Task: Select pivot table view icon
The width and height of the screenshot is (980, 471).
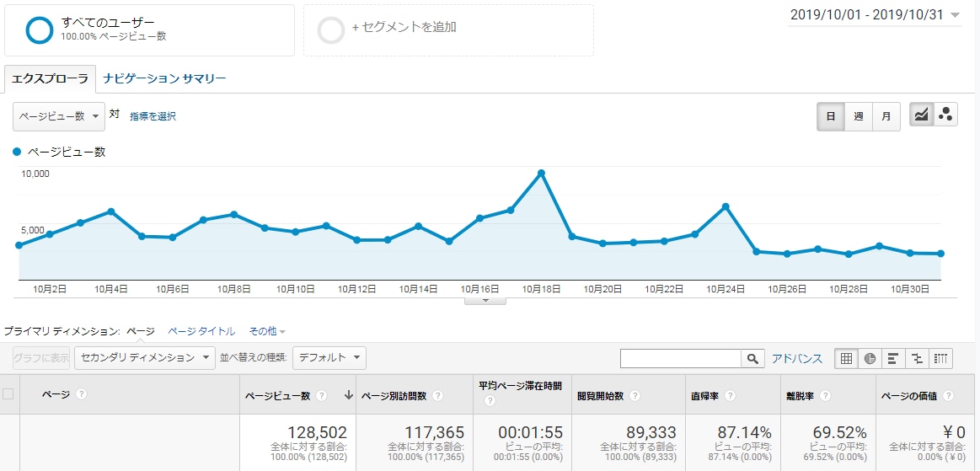Action: click(x=940, y=358)
